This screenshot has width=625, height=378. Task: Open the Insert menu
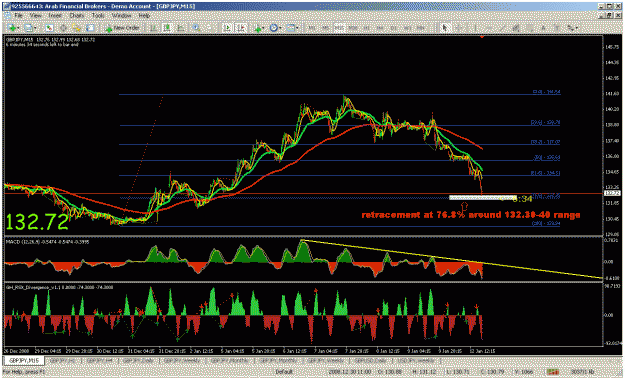tap(55, 16)
